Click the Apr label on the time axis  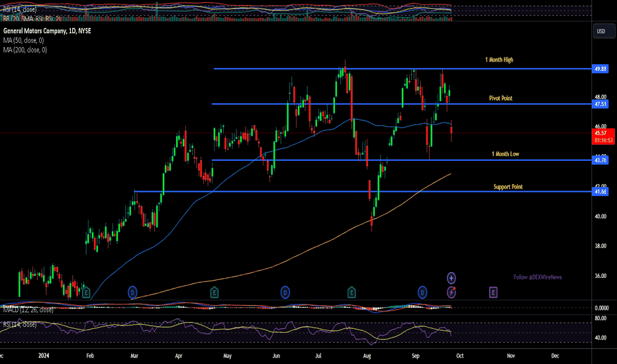[179, 356]
